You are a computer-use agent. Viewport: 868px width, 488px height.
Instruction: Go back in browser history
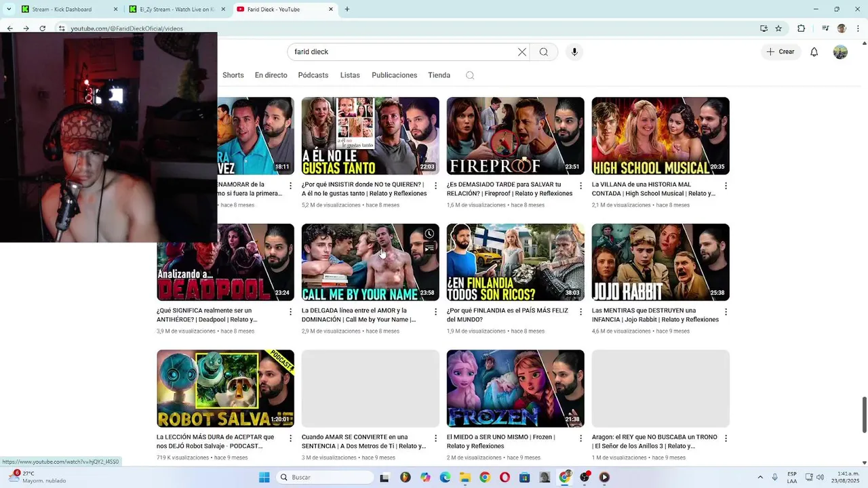[9, 28]
